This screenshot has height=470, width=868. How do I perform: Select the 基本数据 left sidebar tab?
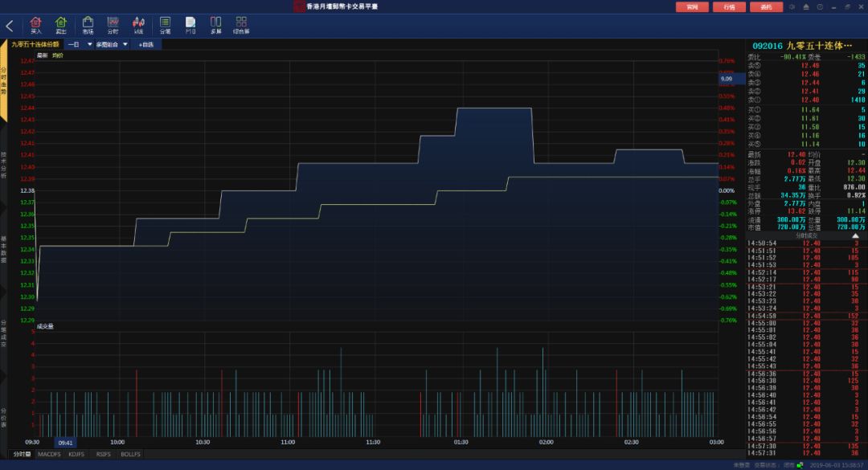(x=3, y=248)
